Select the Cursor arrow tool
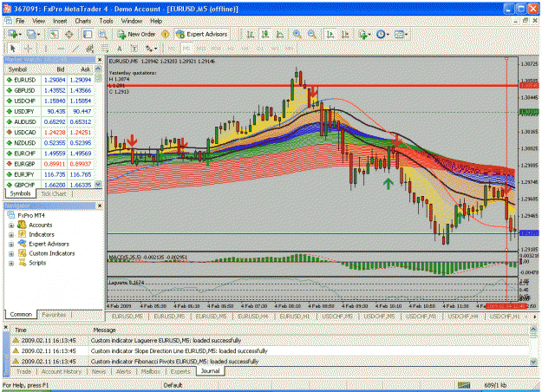The height and width of the screenshot is (392, 542). 13,49
